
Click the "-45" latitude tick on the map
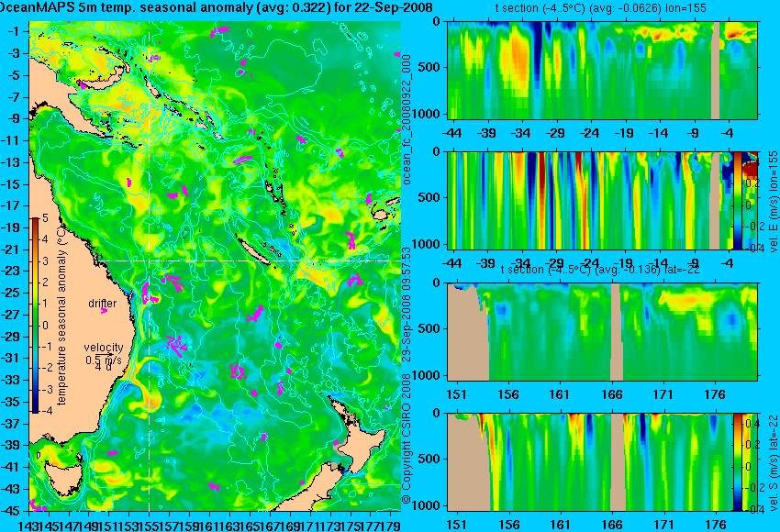tap(11, 511)
